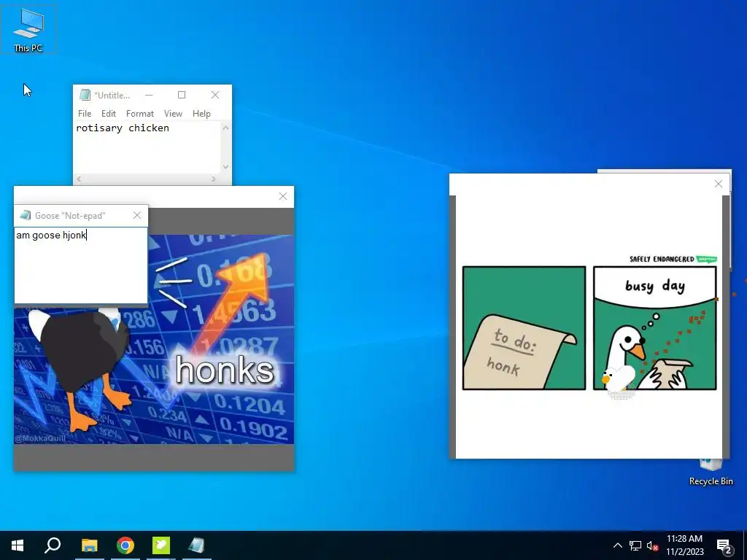Minimize the Untitled Notepad window
747x560 pixels.
coord(149,95)
